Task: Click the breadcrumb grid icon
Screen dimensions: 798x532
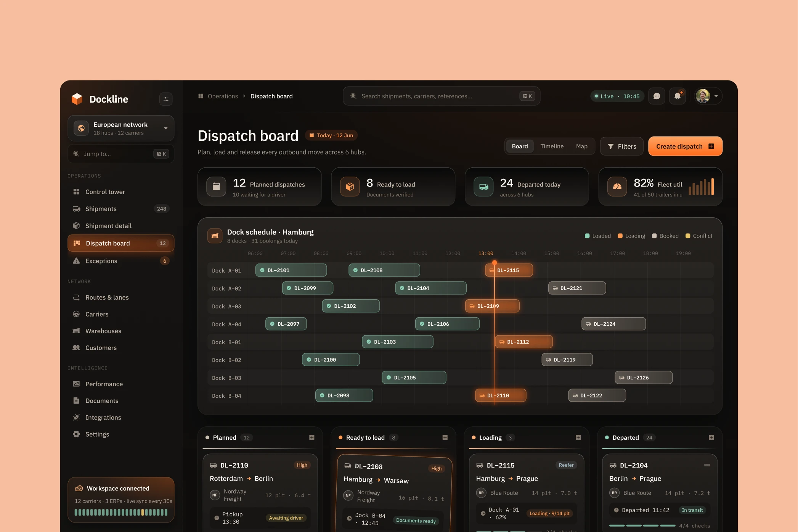Action: coord(201,96)
